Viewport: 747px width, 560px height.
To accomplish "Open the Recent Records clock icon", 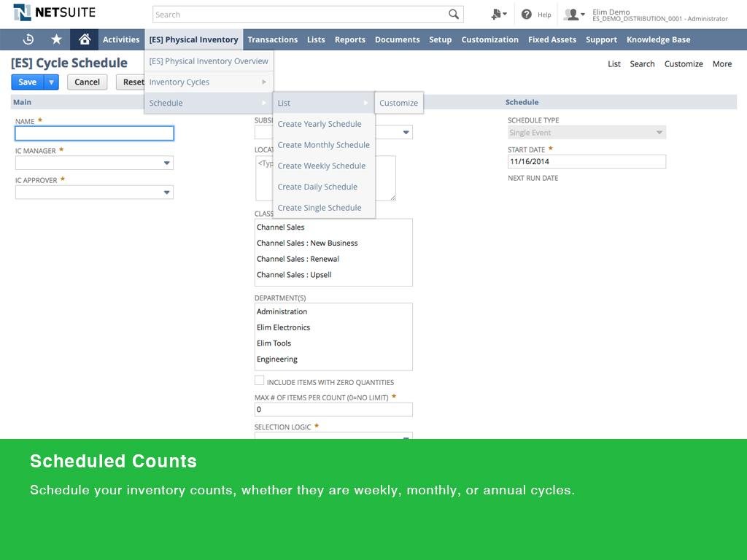I will (28, 39).
